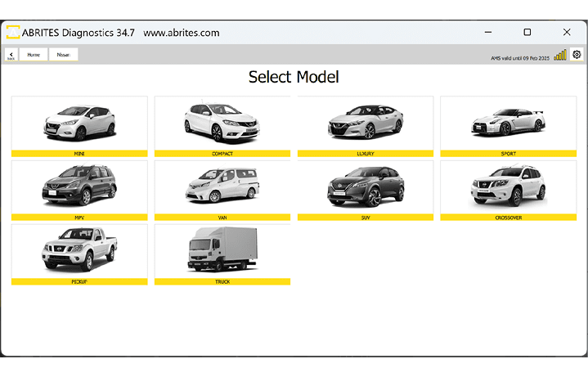Select the PICKUP truck image
Viewport: 588px width, 377px height.
click(79, 250)
